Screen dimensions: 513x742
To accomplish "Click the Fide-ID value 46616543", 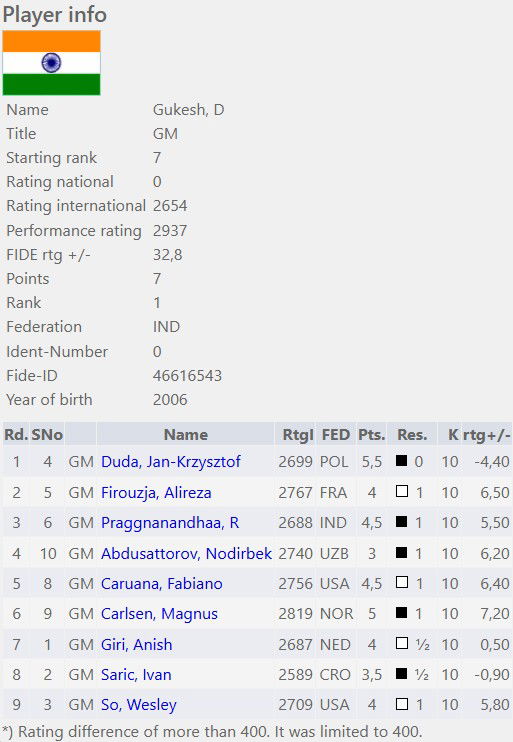I will (187, 376).
